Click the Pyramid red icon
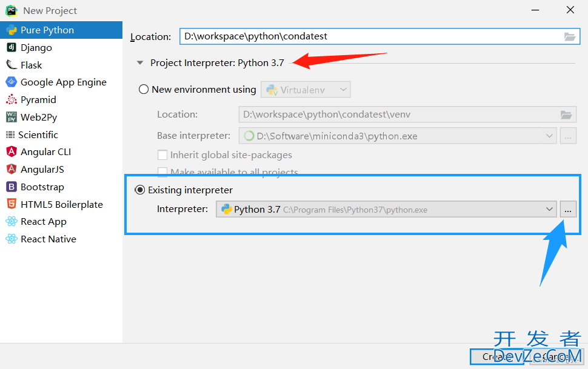 12,99
